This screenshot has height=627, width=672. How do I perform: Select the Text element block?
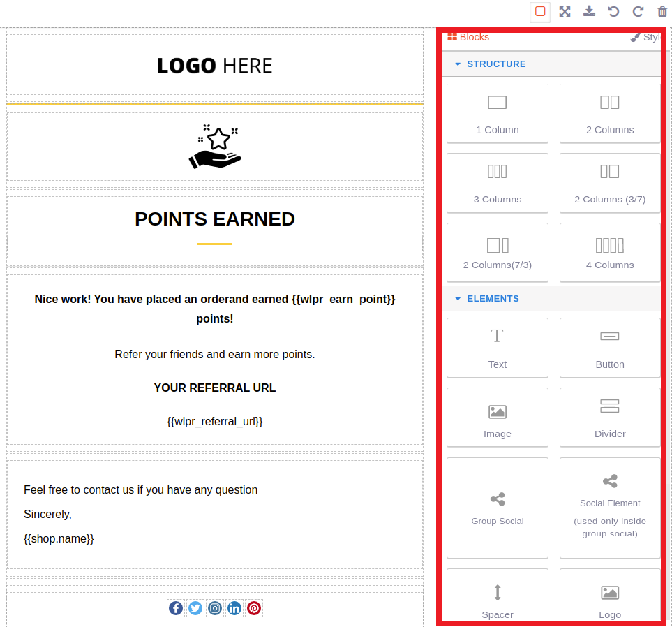[x=497, y=348]
